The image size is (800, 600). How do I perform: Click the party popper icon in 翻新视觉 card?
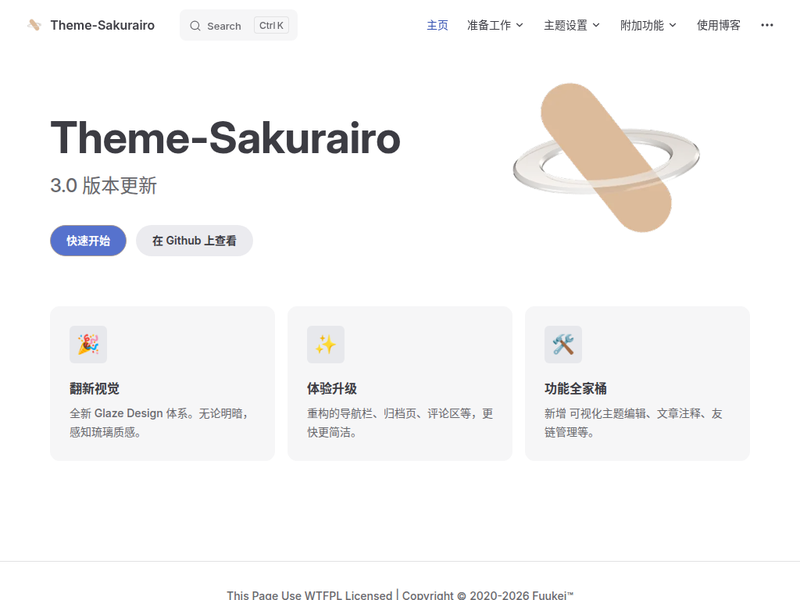pos(88,344)
